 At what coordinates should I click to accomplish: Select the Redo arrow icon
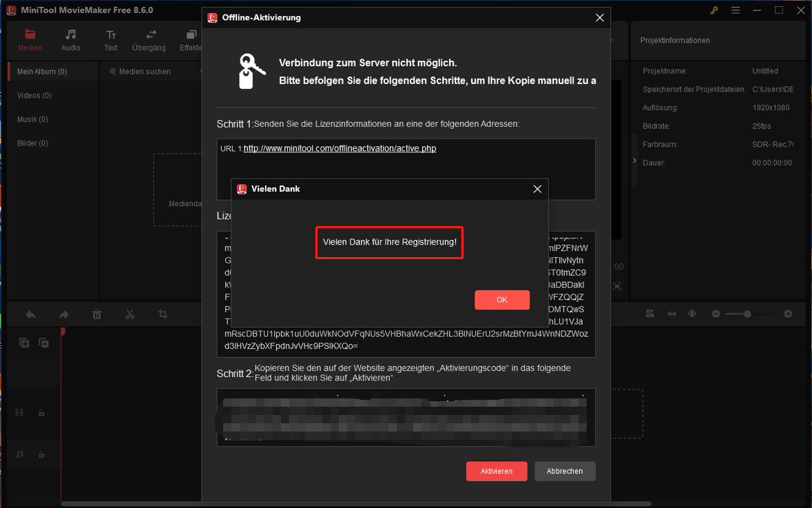click(x=63, y=314)
